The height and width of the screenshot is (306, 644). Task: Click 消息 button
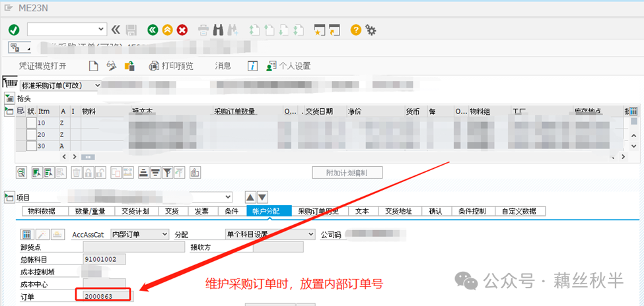[x=223, y=66]
